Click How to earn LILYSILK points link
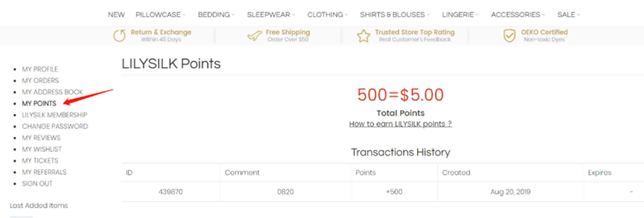 click(400, 124)
